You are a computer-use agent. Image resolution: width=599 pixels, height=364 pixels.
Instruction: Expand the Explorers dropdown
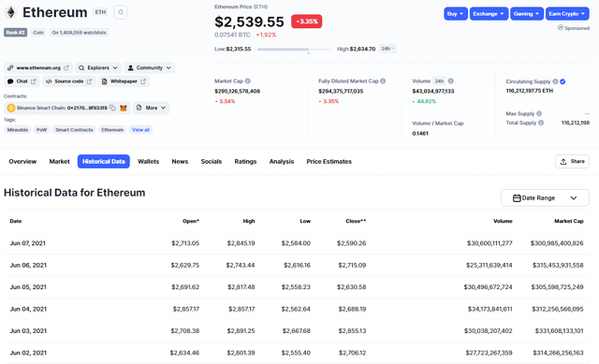coord(98,68)
